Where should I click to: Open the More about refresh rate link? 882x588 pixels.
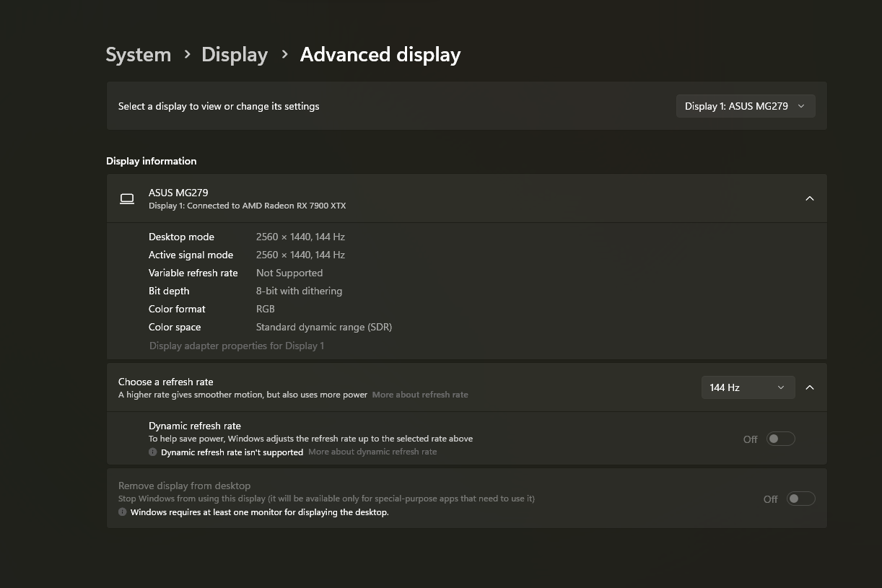tap(420, 395)
